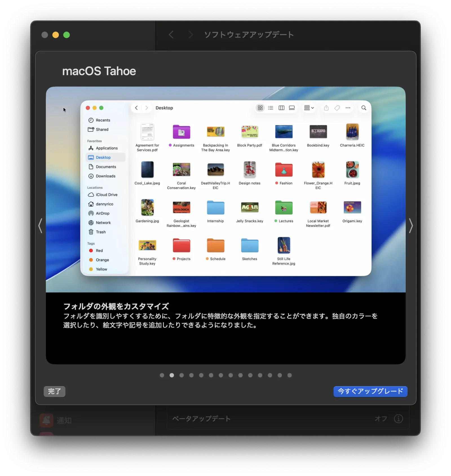
Task: Switch Finder to column view
Action: pyautogui.click(x=281, y=108)
